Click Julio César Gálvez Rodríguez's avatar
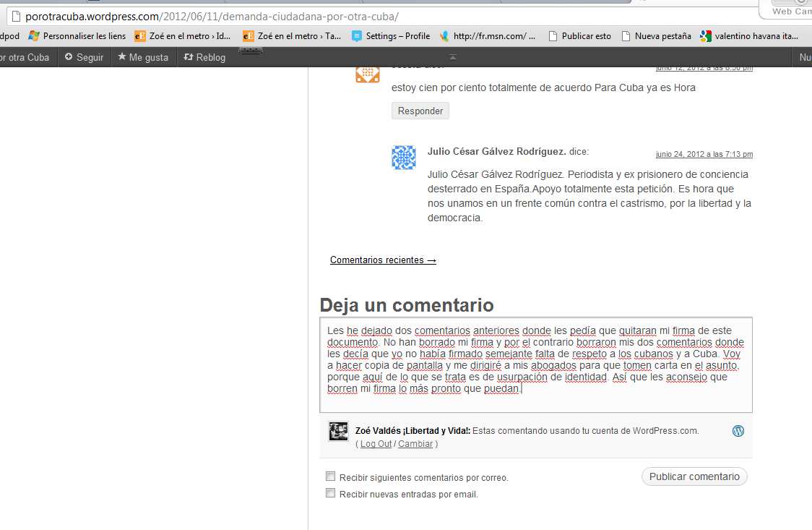This screenshot has width=812, height=530. tap(404, 158)
